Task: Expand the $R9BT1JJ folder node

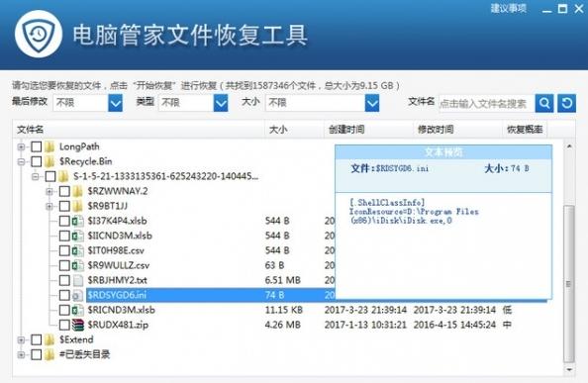Action: pos(49,206)
